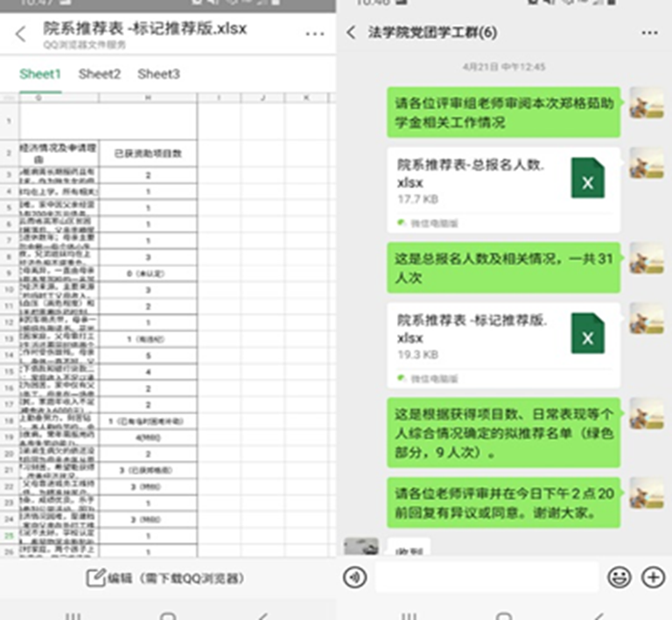672x620 pixels.
Task: Select row number 25 in the spreadsheet
Action: click(x=9, y=535)
